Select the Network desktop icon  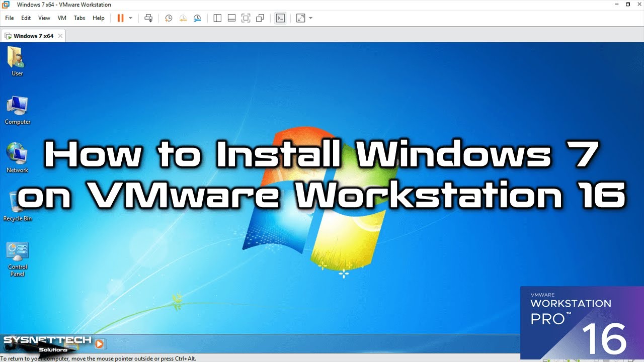pyautogui.click(x=17, y=158)
